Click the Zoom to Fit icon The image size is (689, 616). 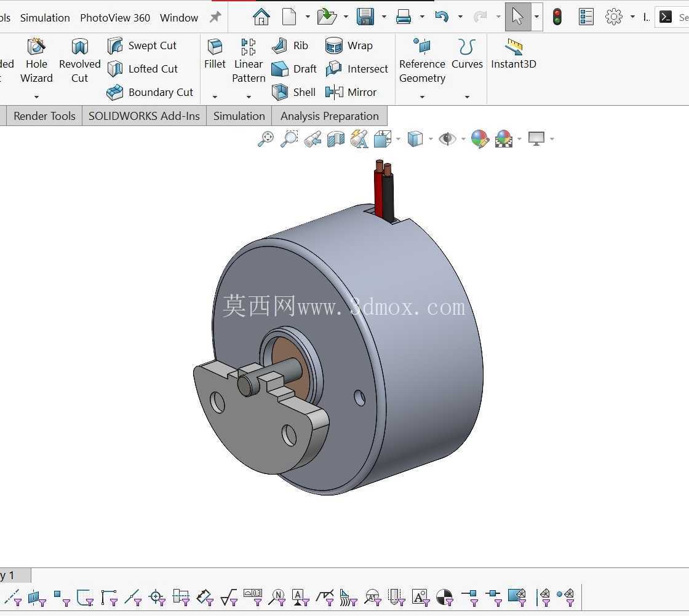pos(265,139)
